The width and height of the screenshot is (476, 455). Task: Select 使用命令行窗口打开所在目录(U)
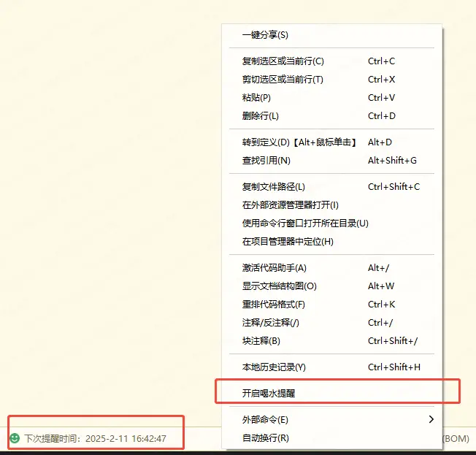coord(305,223)
